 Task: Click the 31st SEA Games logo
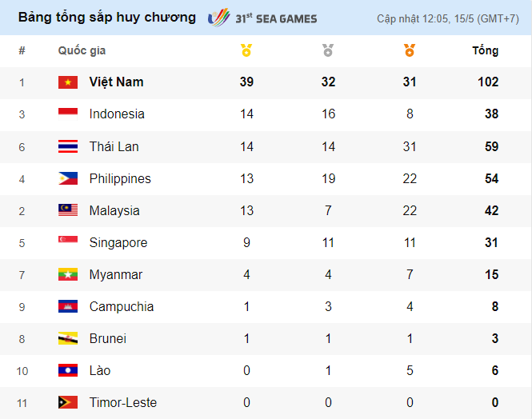(262, 18)
